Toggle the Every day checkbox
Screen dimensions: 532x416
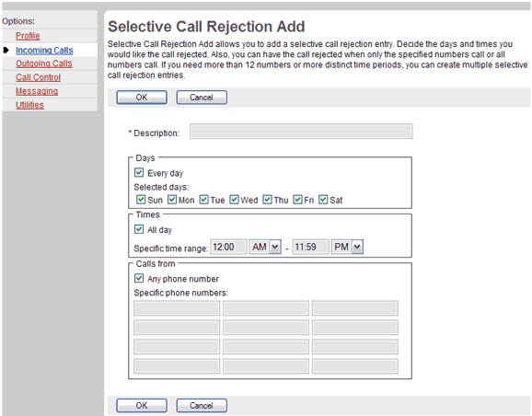(139, 172)
